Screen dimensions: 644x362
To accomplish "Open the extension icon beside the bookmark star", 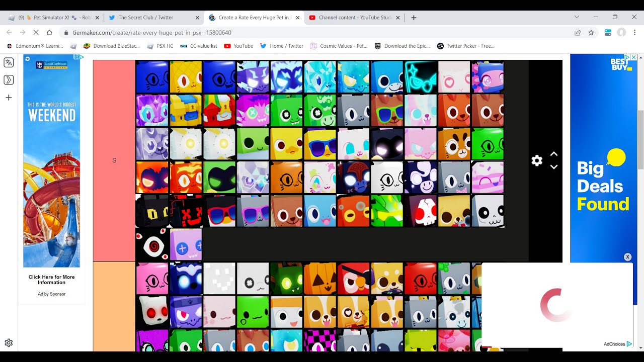I will pyautogui.click(x=608, y=32).
